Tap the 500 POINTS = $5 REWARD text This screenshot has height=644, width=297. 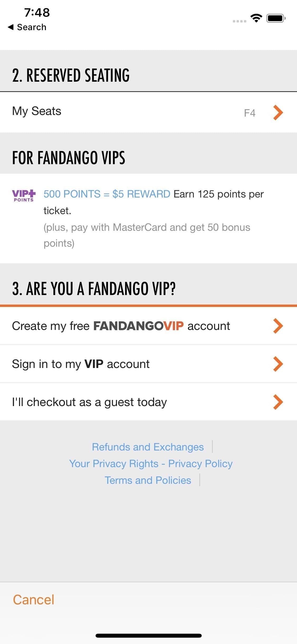[107, 194]
